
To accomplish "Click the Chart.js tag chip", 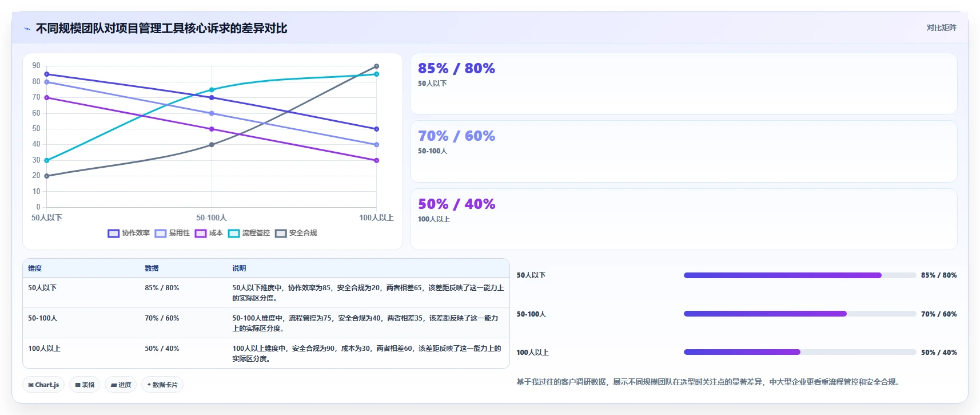I will pyautogui.click(x=43, y=385).
